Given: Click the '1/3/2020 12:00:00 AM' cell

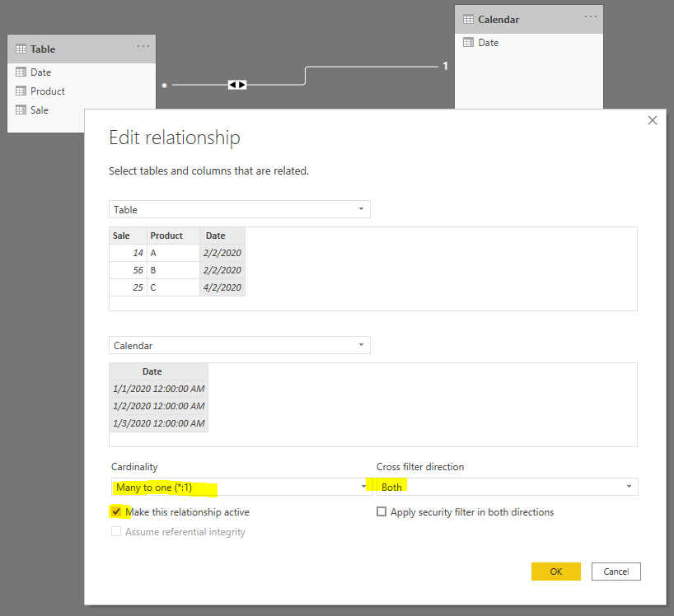Looking at the screenshot, I should (x=159, y=423).
